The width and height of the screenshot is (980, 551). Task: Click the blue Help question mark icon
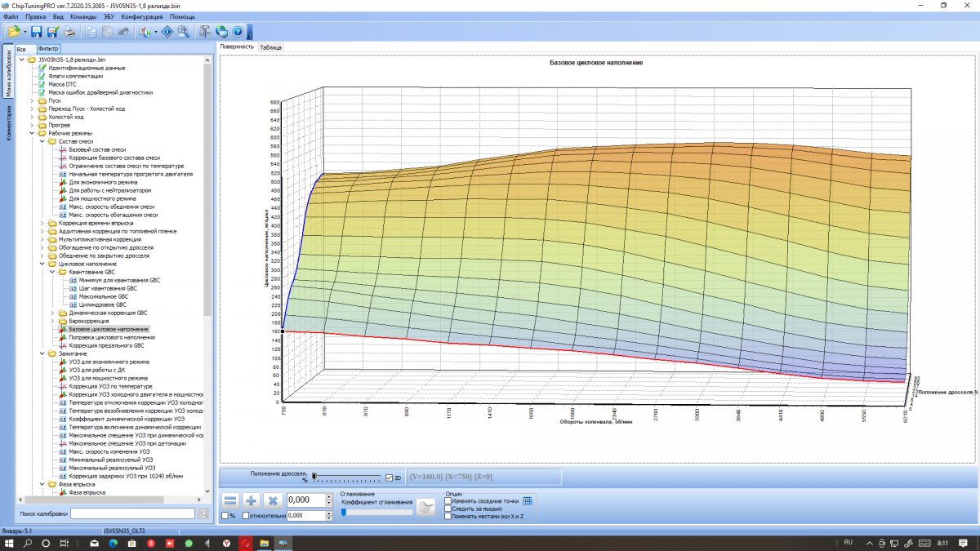click(x=238, y=32)
